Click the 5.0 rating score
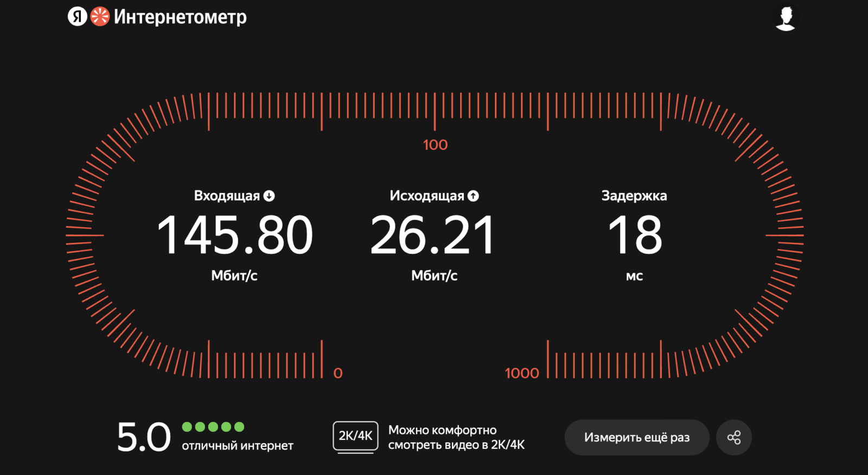Viewport: 868px width, 475px height. (x=144, y=438)
